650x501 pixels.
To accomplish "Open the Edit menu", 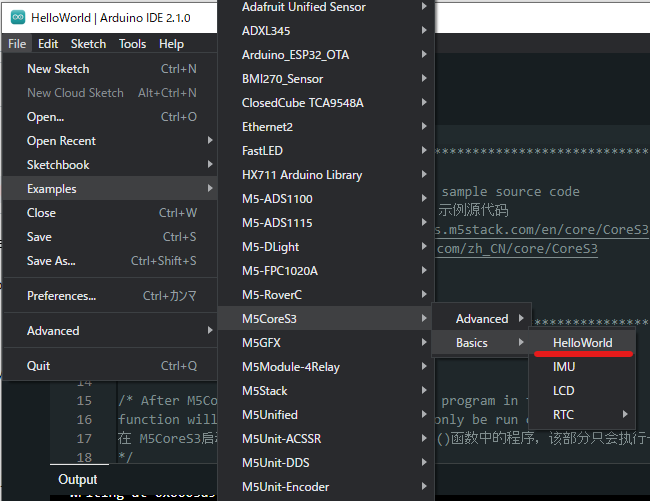I will (x=48, y=44).
